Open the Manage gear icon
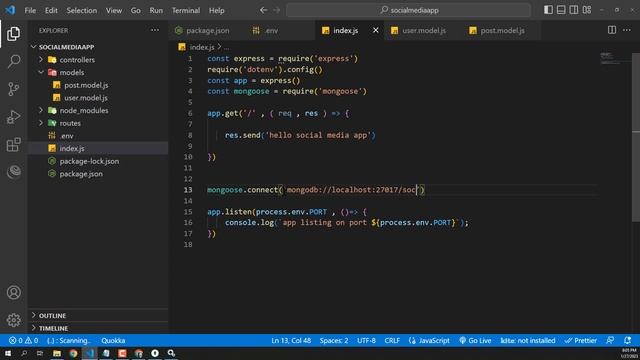The height and width of the screenshot is (360, 640). pyautogui.click(x=13, y=320)
